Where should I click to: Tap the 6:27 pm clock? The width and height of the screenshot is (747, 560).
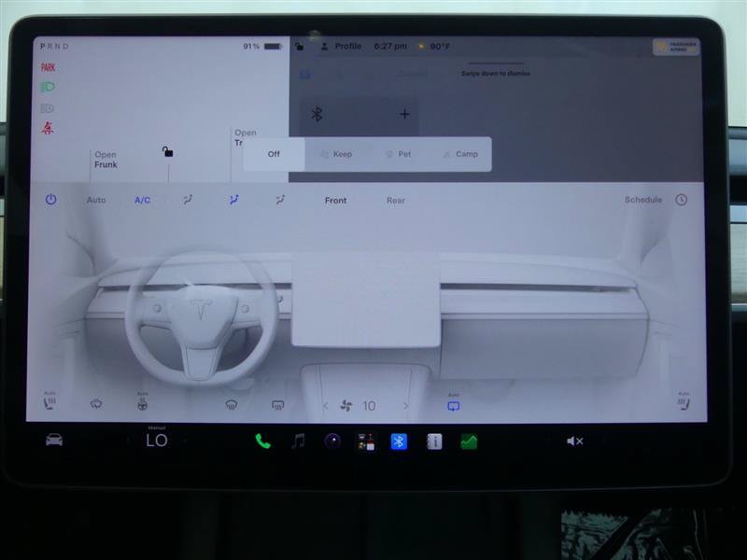(390, 46)
